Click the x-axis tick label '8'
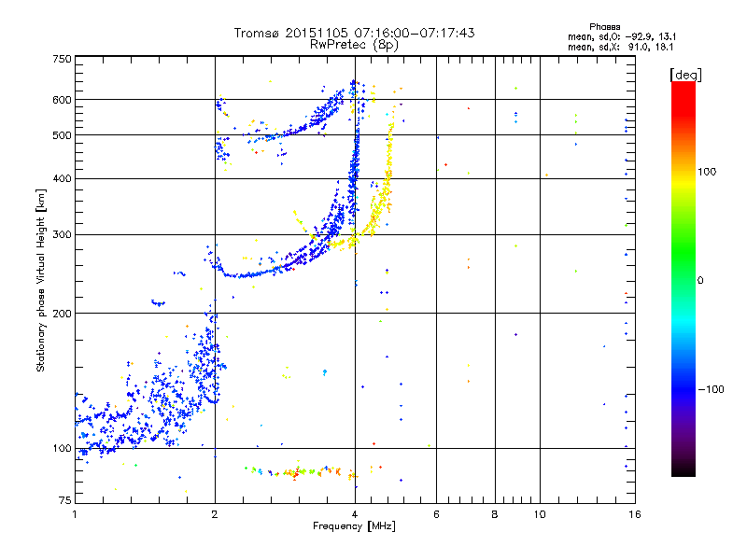747x560 pixels. [x=495, y=514]
